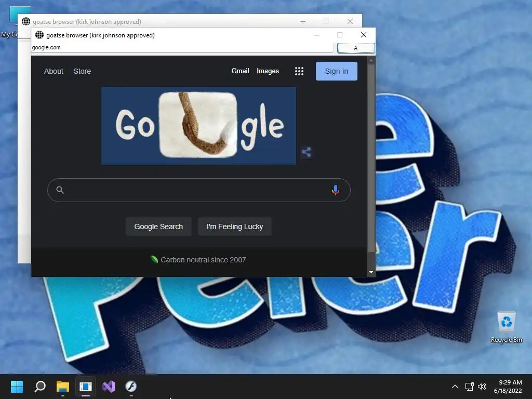
Task: Show hidden tray icons chevron
Action: 455,387
